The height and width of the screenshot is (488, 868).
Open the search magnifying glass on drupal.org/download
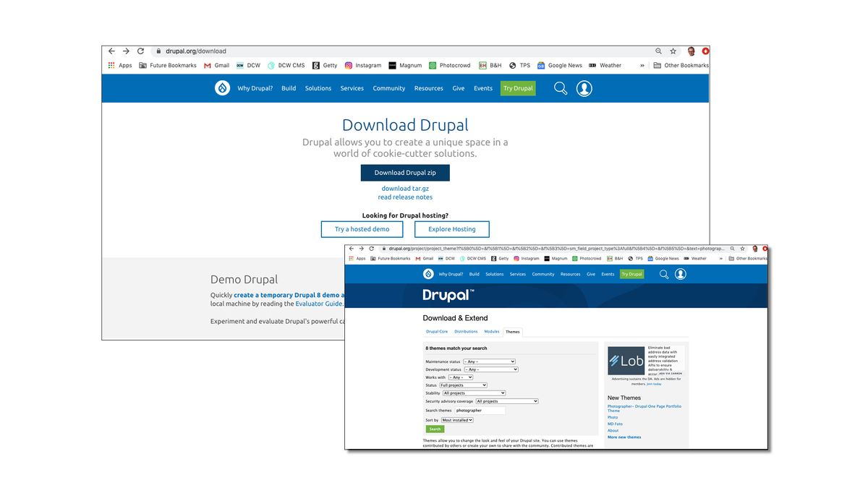(x=561, y=87)
